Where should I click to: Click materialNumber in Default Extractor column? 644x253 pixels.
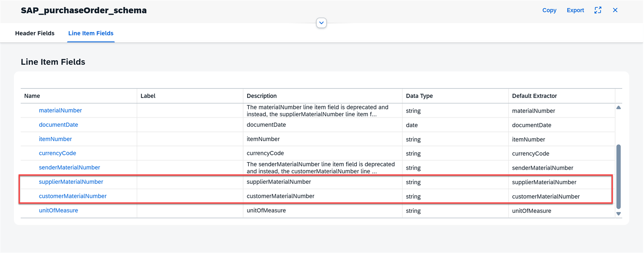point(533,111)
